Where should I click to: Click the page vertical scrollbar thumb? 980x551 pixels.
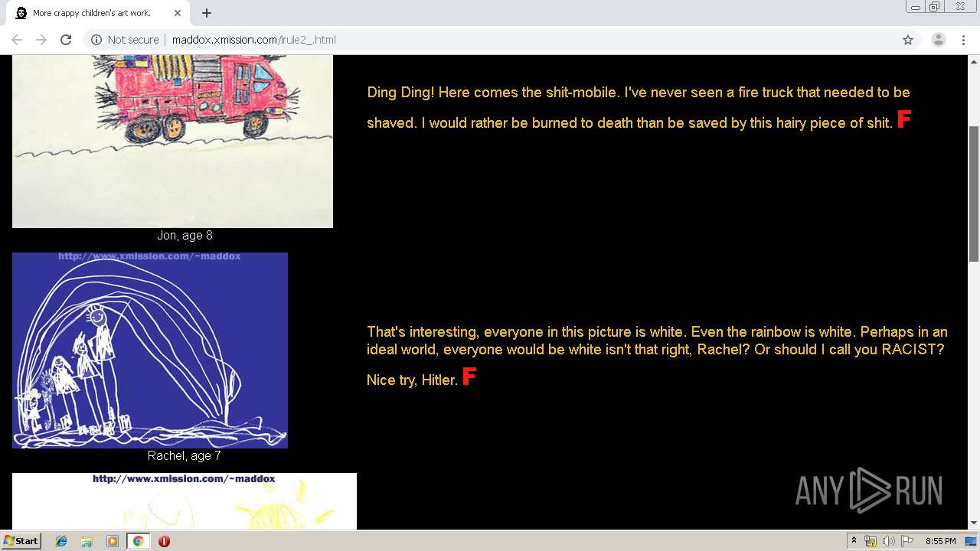tap(974, 194)
